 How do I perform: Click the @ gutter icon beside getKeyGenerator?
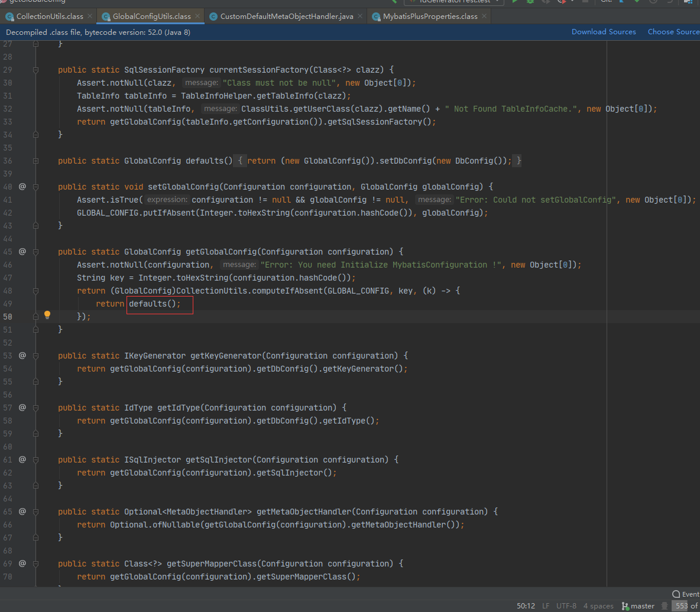click(22, 355)
